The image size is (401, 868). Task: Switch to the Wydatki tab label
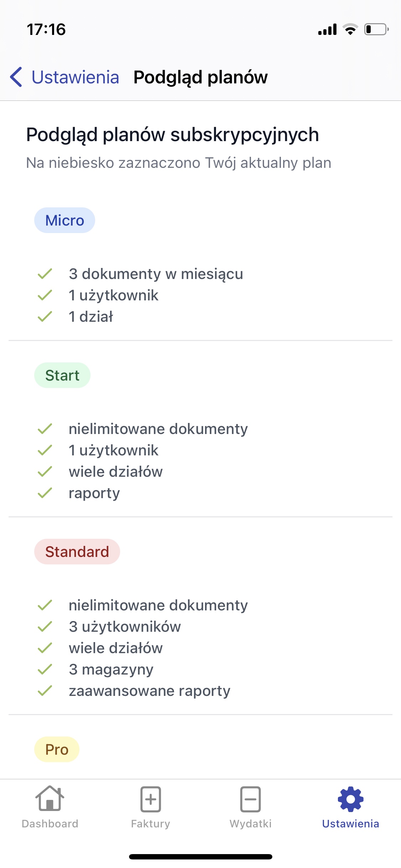pyautogui.click(x=251, y=823)
